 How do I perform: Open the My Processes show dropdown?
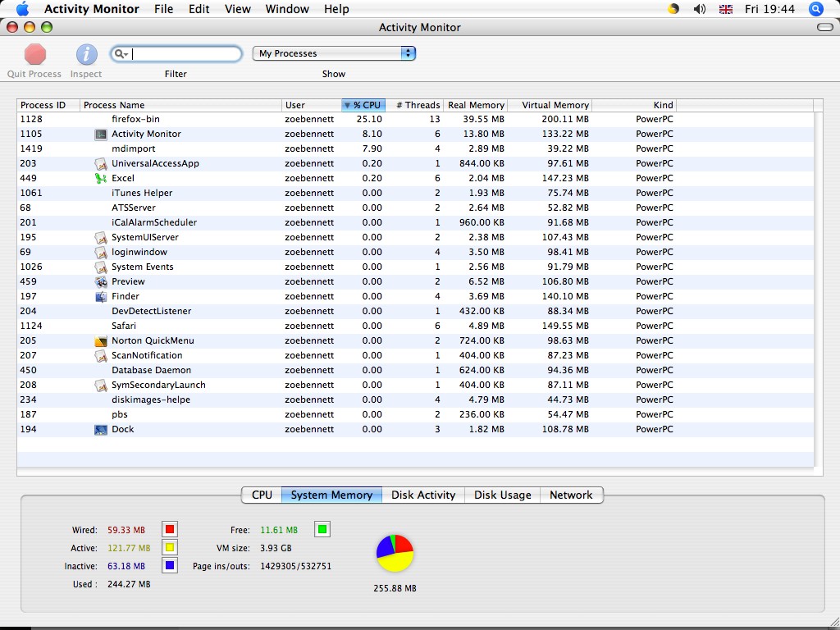334,53
